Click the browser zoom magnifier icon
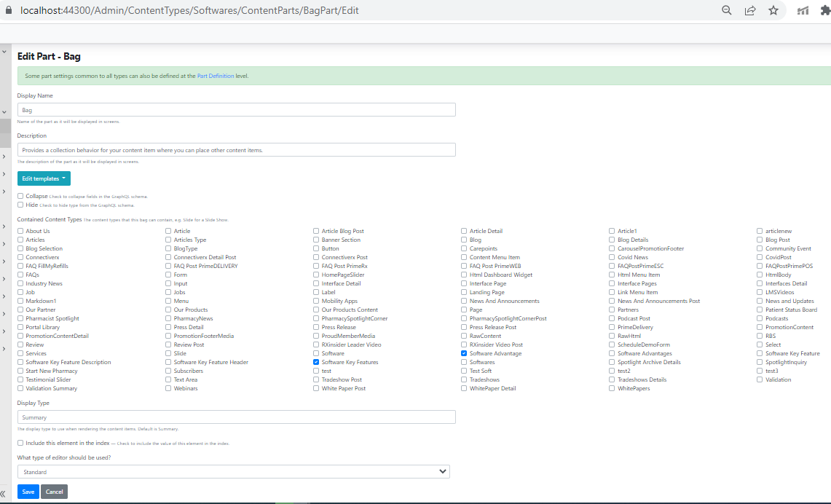831x504 pixels. coord(727,10)
